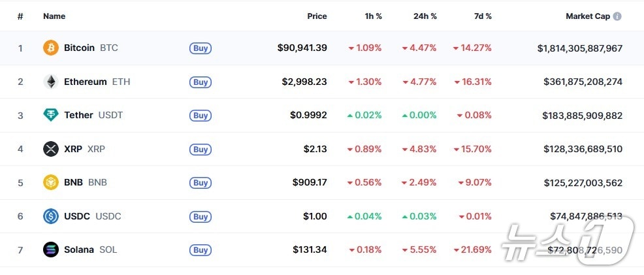Click the Solana logo icon
The height and width of the screenshot is (275, 644).
(x=51, y=250)
